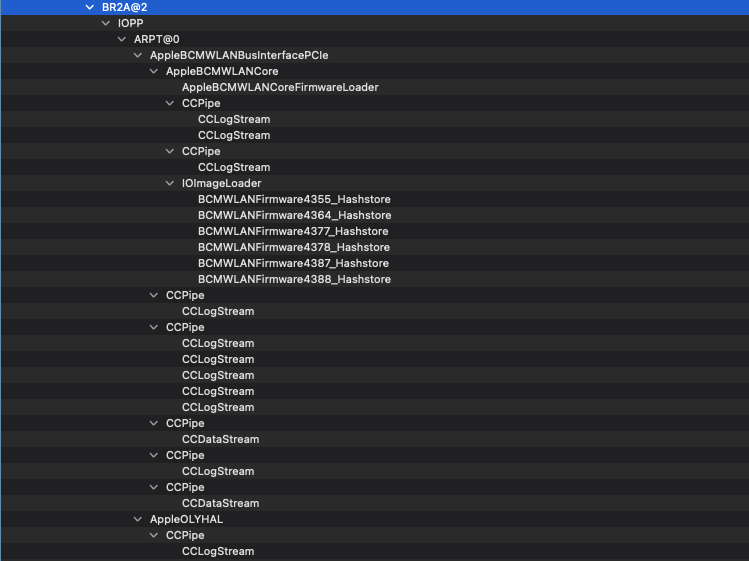Collapse the IOPP disclosure chevron

click(x=106, y=23)
